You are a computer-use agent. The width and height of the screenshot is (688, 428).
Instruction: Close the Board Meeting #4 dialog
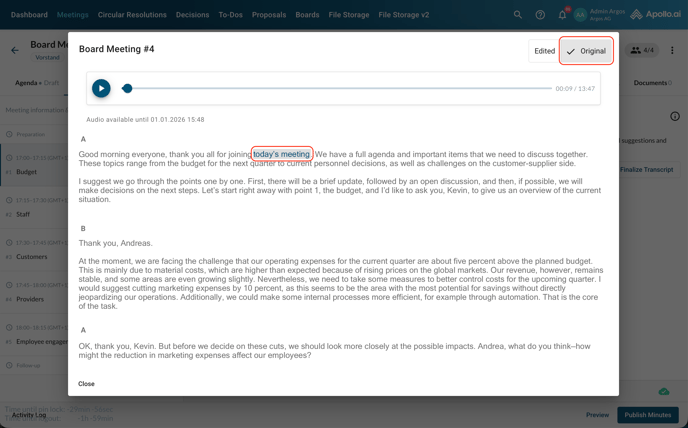click(87, 384)
